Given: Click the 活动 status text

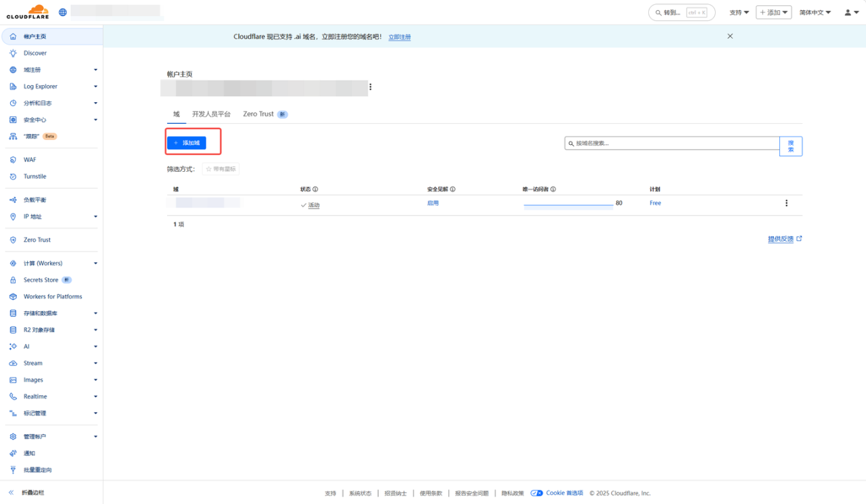Looking at the screenshot, I should click(314, 205).
